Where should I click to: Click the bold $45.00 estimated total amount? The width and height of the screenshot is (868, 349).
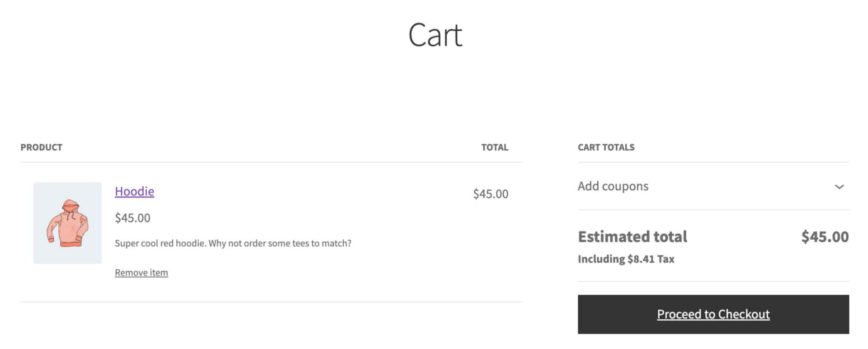[x=825, y=237]
